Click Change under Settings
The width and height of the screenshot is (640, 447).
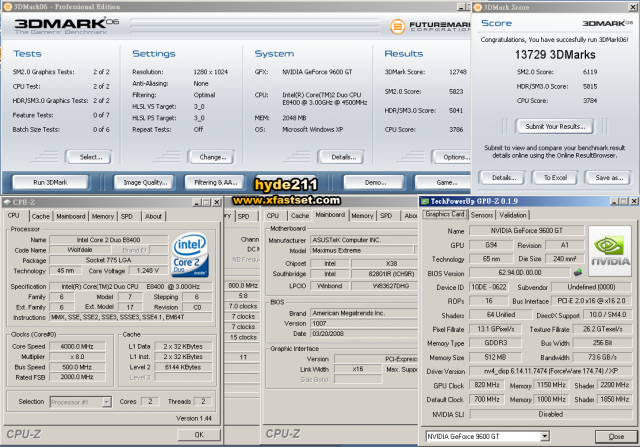pyautogui.click(x=212, y=157)
